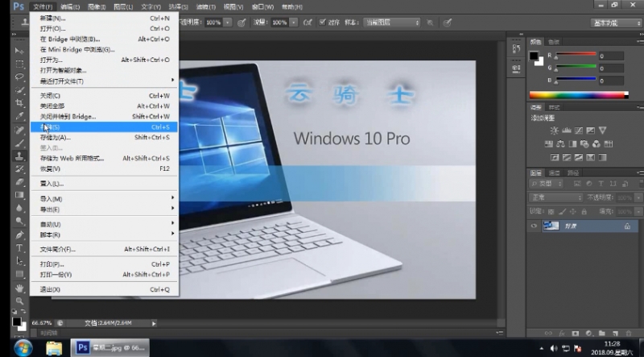Select the Rectangle shape tool
644x357 pixels.
pos(19,274)
